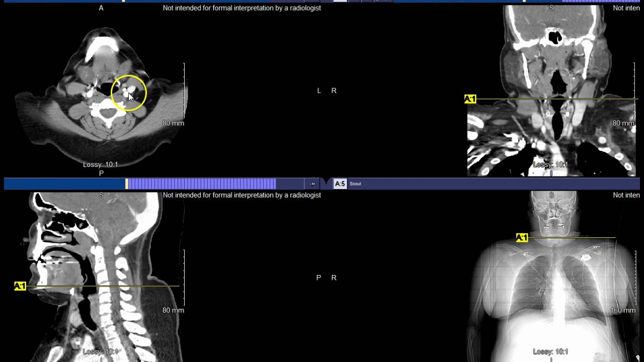Click the 80 mm label in the axial viewport
Screen dimensions: 644x362
tap(173, 123)
